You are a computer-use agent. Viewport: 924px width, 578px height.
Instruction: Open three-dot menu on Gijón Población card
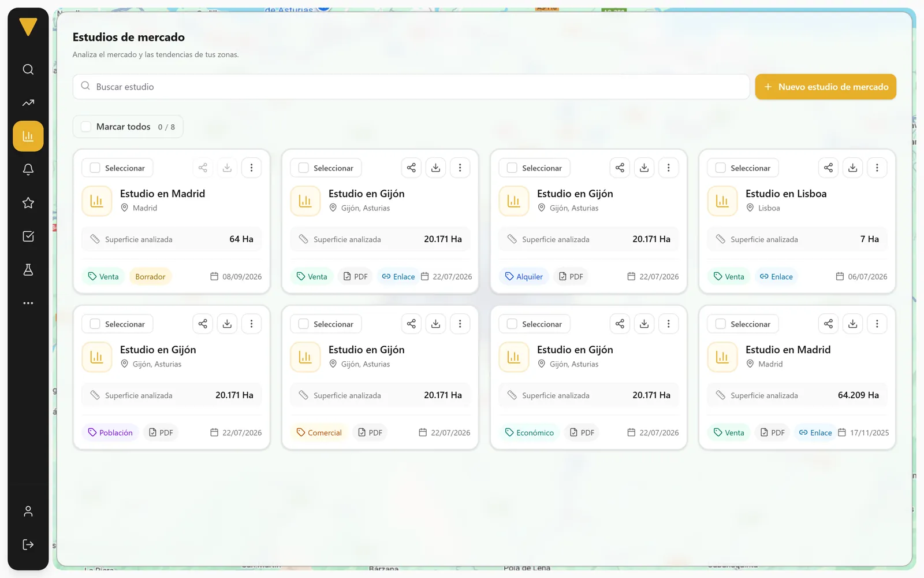(252, 324)
